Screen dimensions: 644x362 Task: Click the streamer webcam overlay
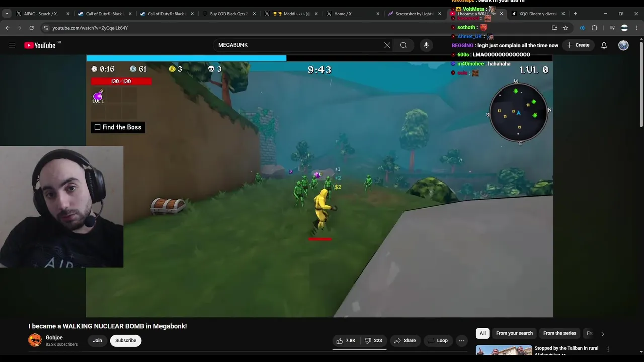(61, 207)
